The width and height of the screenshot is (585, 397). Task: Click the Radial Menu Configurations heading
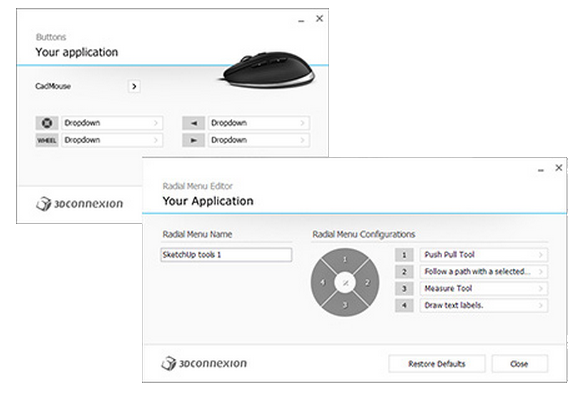click(x=364, y=234)
